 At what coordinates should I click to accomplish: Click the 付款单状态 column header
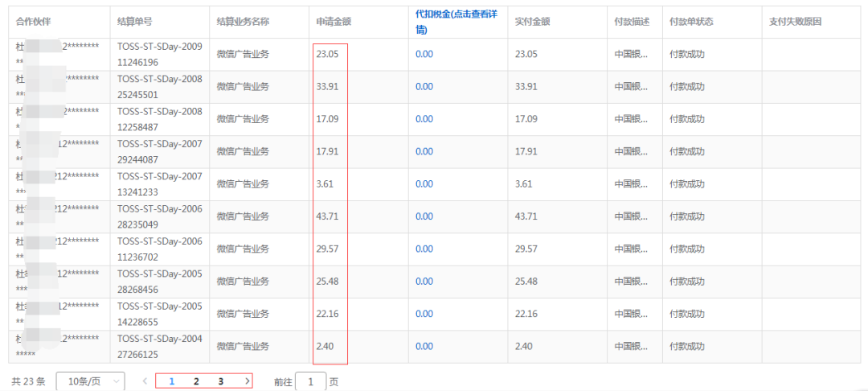tap(691, 22)
